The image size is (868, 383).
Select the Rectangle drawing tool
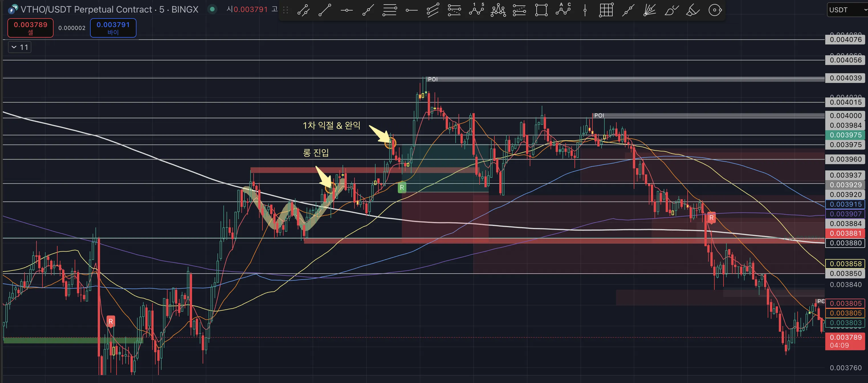[541, 10]
